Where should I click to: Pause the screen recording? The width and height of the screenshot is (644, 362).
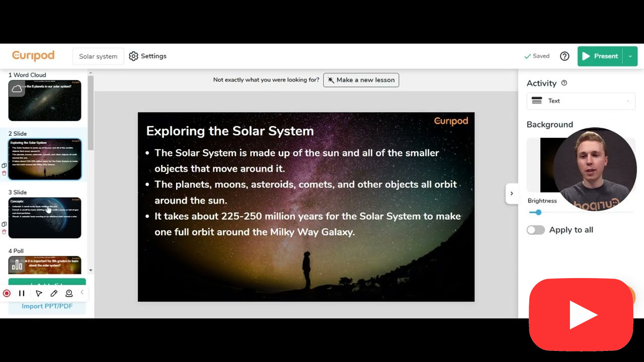(22, 293)
